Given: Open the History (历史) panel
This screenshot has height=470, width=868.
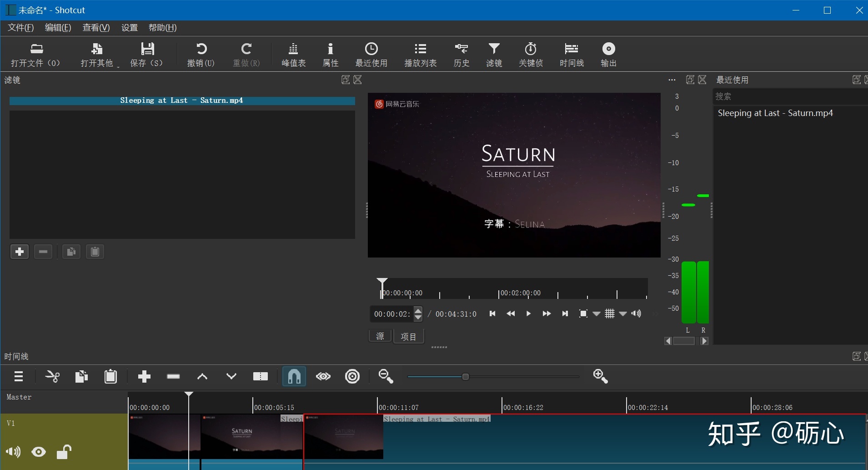Looking at the screenshot, I should (x=461, y=55).
